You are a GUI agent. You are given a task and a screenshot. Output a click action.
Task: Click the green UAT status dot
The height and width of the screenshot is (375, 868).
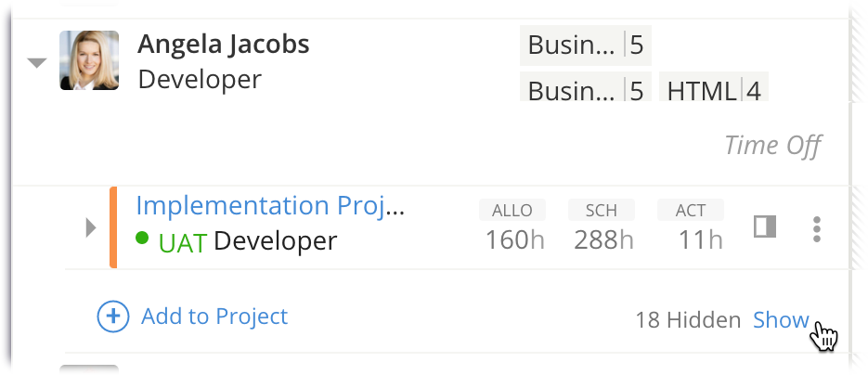[x=142, y=239]
